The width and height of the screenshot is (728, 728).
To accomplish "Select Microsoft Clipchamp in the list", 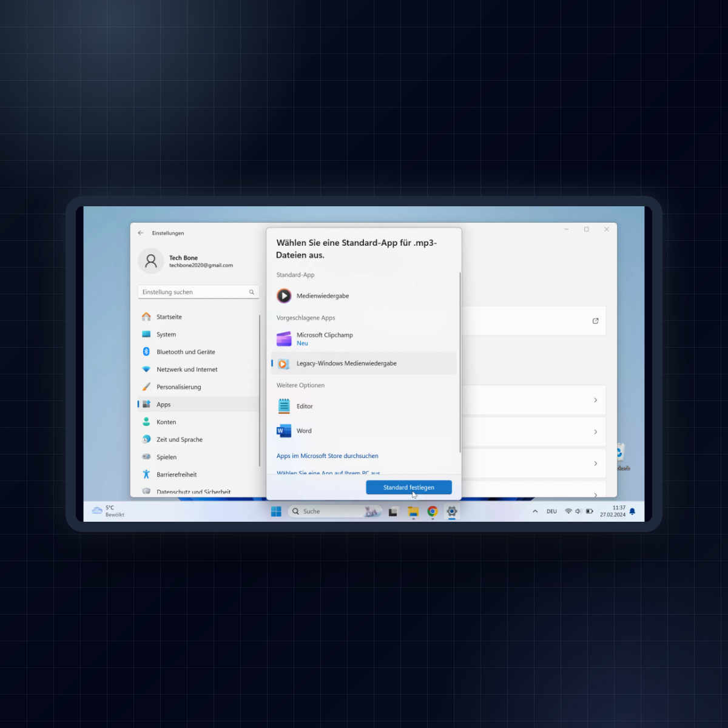I will [x=364, y=339].
